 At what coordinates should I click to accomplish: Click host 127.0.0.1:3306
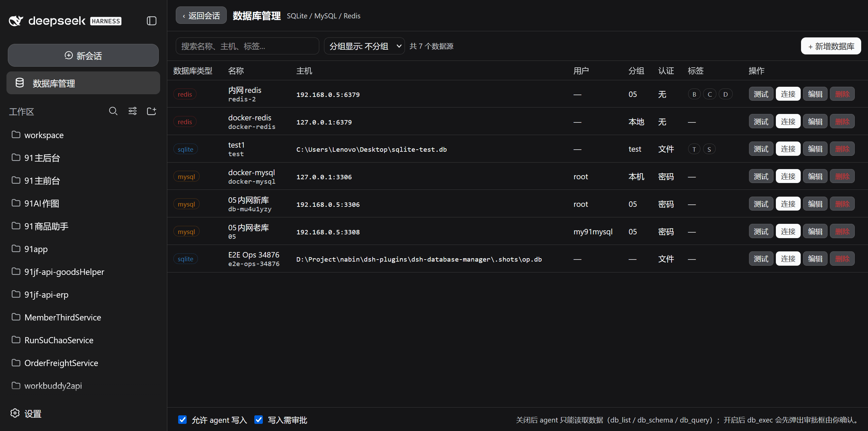[x=324, y=177]
